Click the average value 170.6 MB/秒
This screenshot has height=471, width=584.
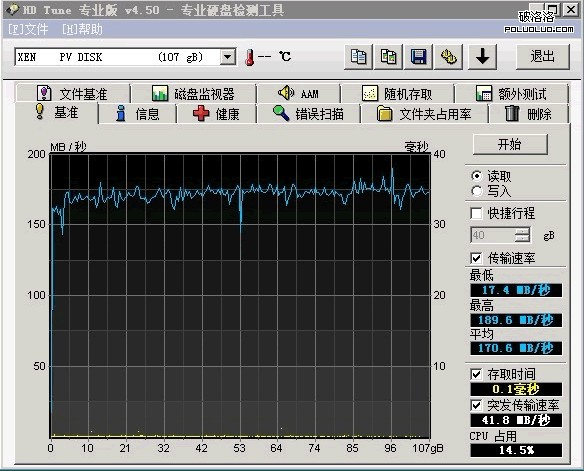click(x=516, y=348)
